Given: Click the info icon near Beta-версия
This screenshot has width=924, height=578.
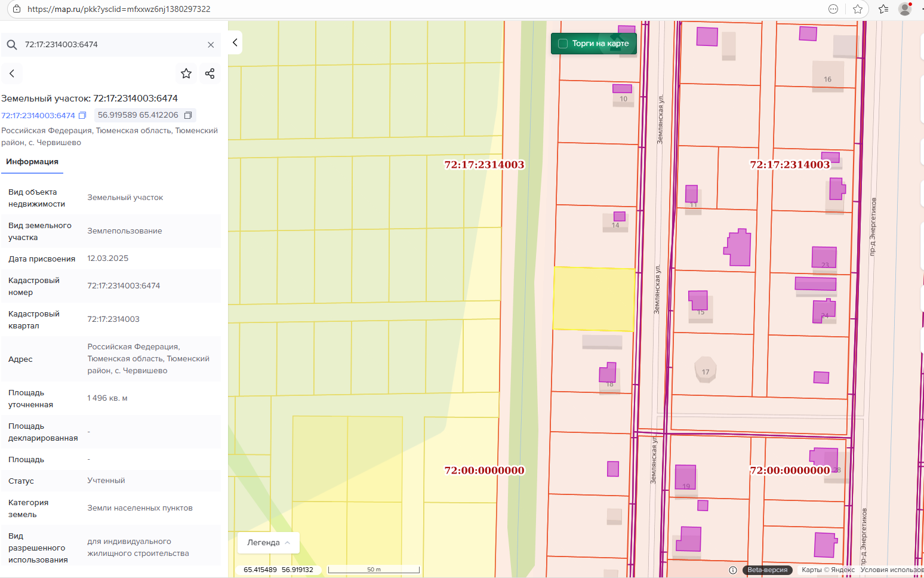Looking at the screenshot, I should [733, 570].
